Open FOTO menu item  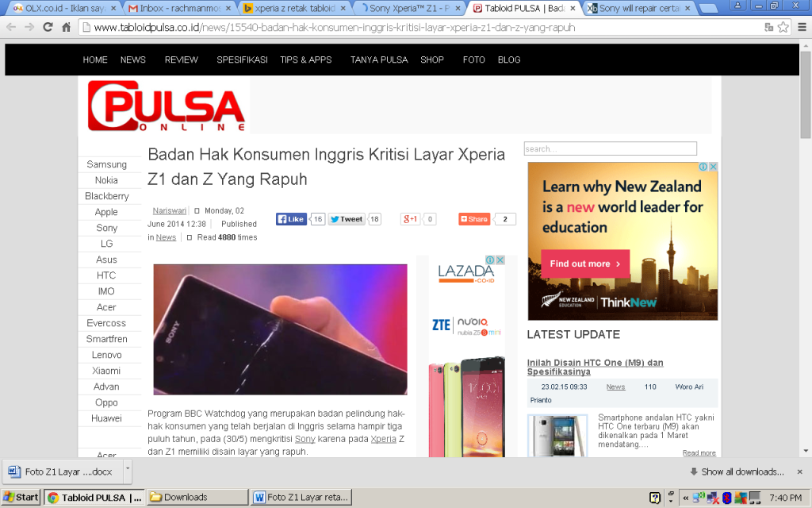474,60
